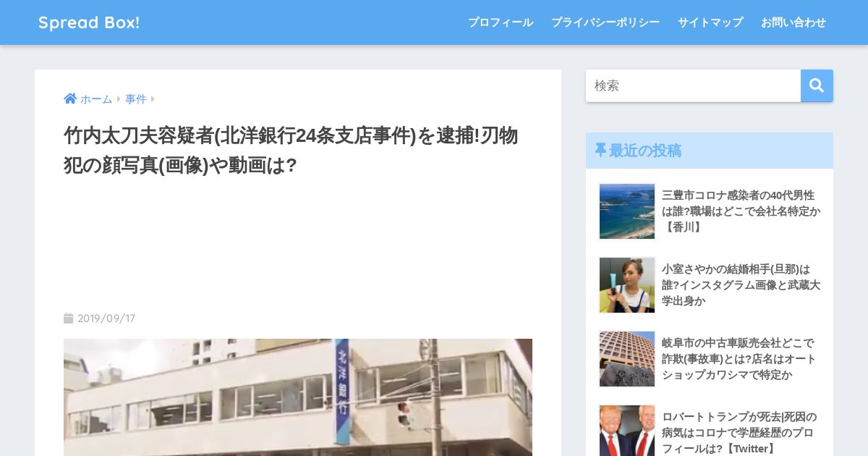This screenshot has height=456, width=868.
Task: Click the article title 竹内太刀夫容疑者
Action: (x=291, y=150)
